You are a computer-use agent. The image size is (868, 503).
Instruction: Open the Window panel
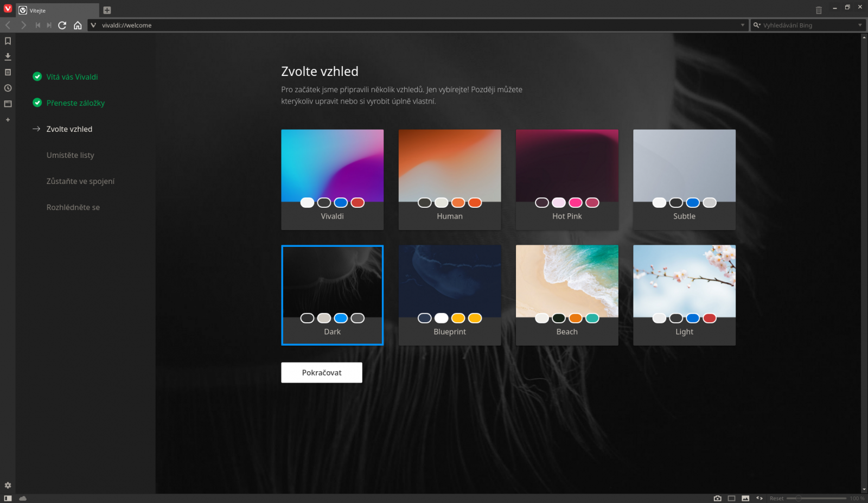tap(8, 103)
